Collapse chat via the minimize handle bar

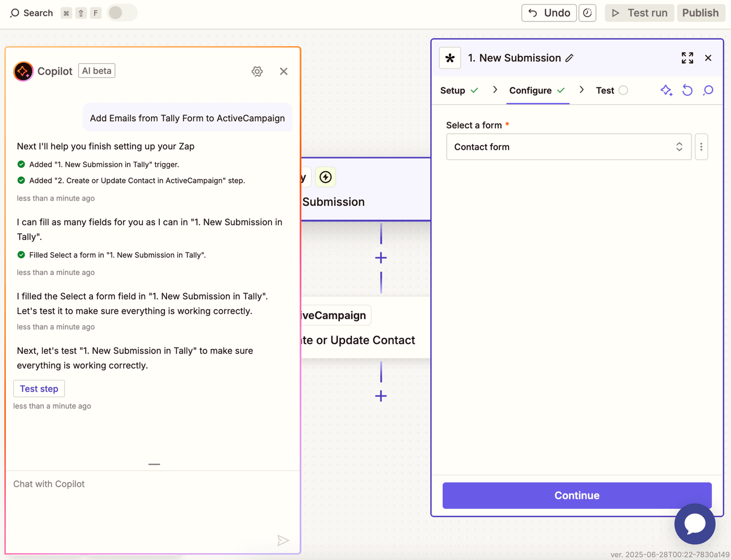154,464
